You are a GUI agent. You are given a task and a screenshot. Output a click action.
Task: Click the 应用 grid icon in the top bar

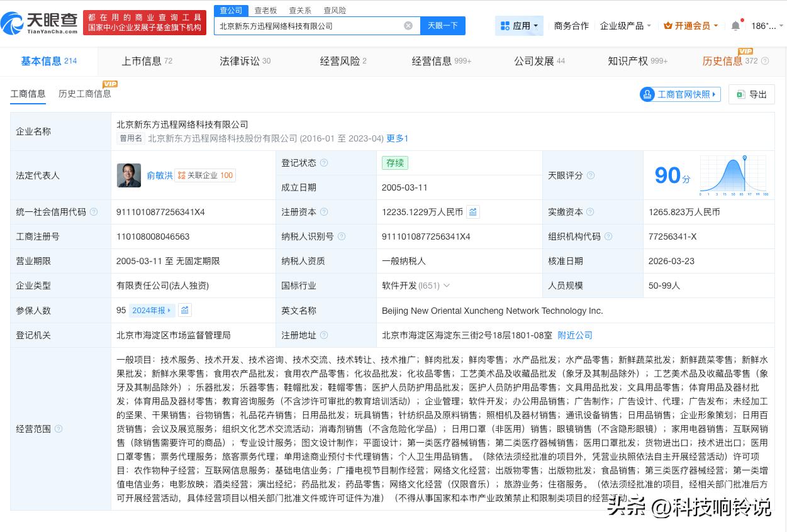(505, 25)
